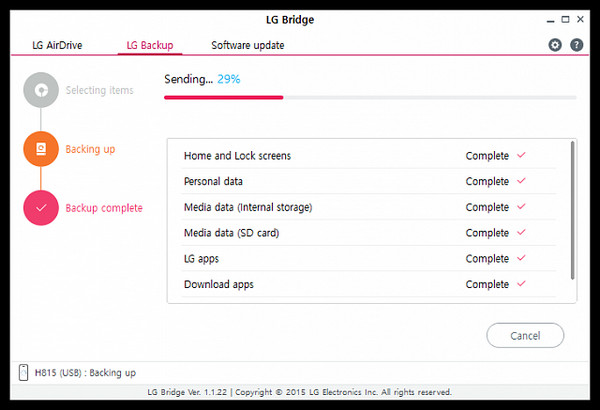The height and width of the screenshot is (410, 600).
Task: Open the settings gear icon
Action: [x=555, y=45]
